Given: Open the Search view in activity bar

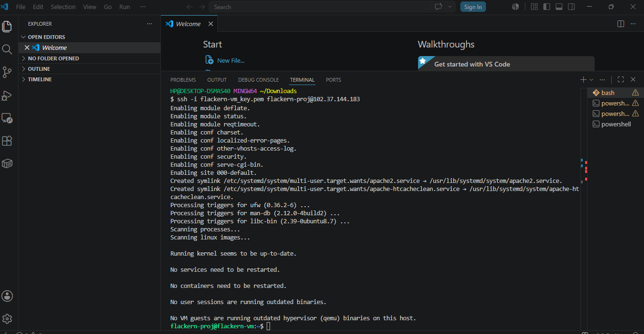Looking at the screenshot, I should point(7,49).
